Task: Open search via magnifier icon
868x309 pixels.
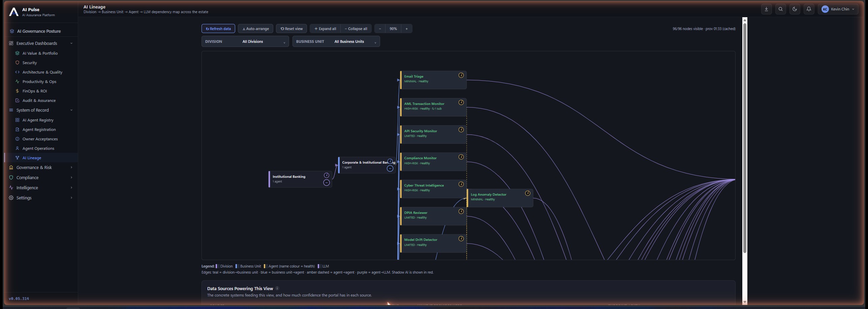Action: pyautogui.click(x=780, y=9)
